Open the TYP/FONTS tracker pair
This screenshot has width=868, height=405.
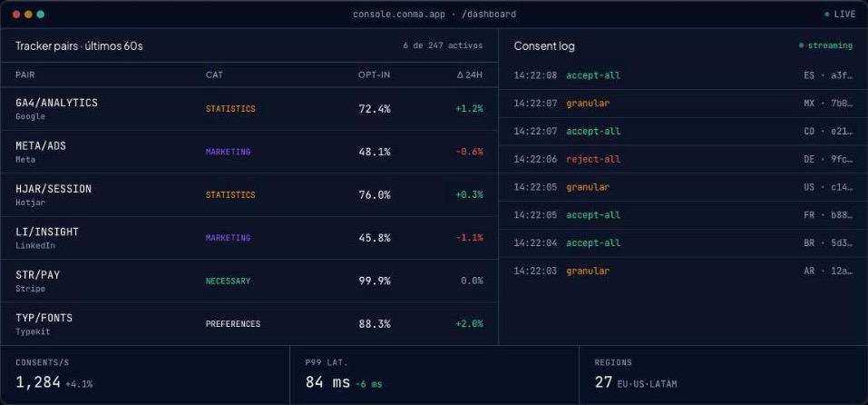click(x=249, y=323)
